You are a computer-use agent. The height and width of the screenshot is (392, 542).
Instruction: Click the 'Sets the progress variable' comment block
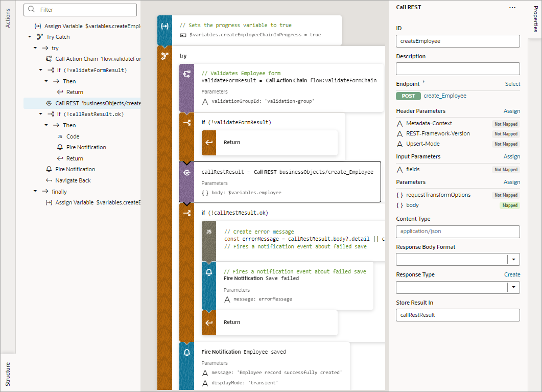[250, 31]
